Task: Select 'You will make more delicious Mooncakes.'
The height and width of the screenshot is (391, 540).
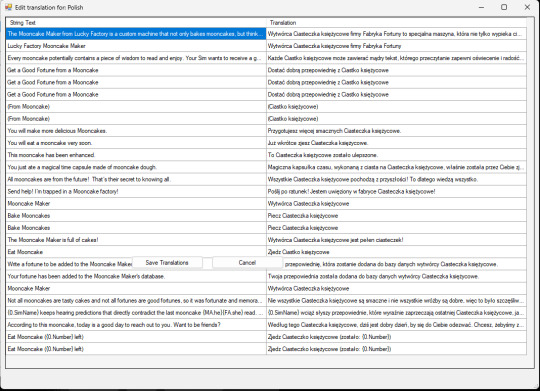Action: (x=136, y=131)
